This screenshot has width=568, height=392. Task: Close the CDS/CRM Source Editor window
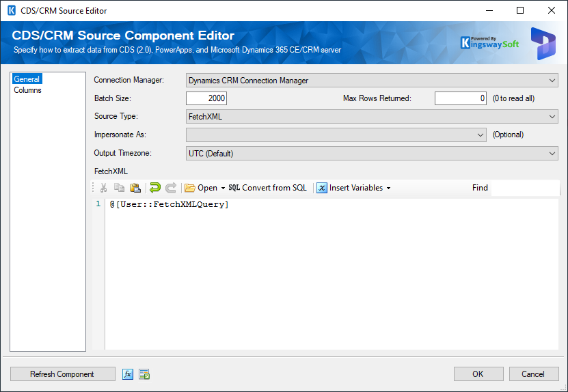click(552, 10)
